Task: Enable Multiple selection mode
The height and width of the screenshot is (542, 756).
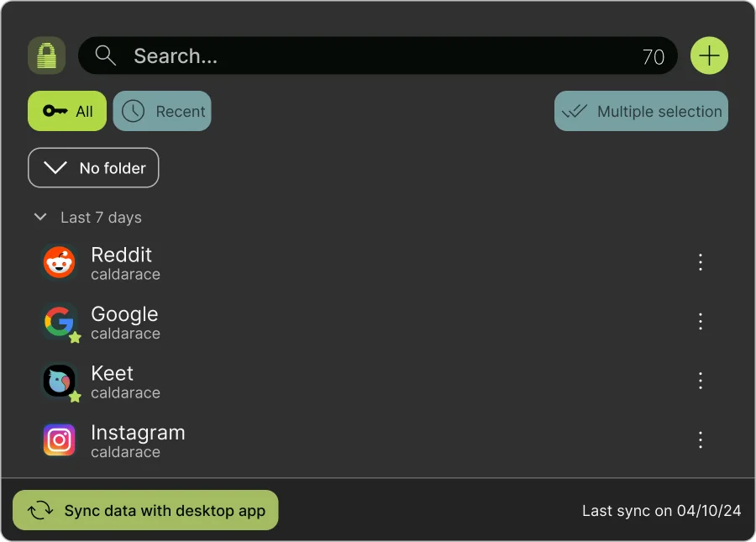Action: click(640, 111)
